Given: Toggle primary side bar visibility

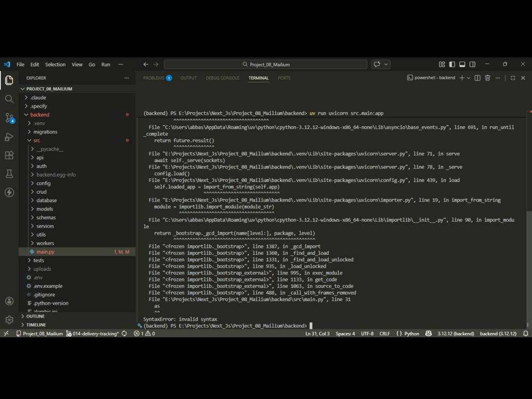Looking at the screenshot, I should [x=452, y=64].
